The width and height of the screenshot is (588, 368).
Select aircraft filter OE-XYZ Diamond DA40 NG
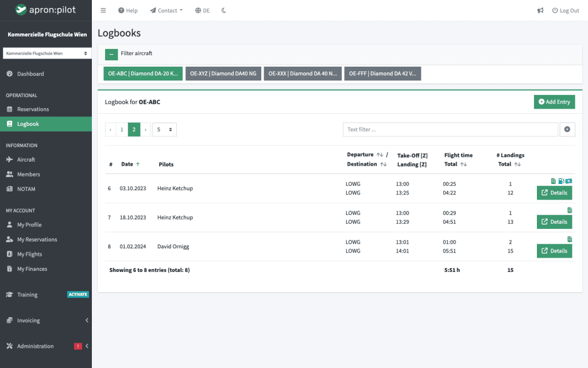223,74
